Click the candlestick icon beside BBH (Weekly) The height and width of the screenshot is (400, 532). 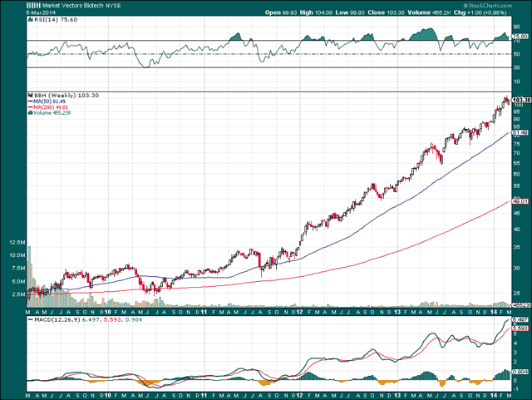pos(31,96)
